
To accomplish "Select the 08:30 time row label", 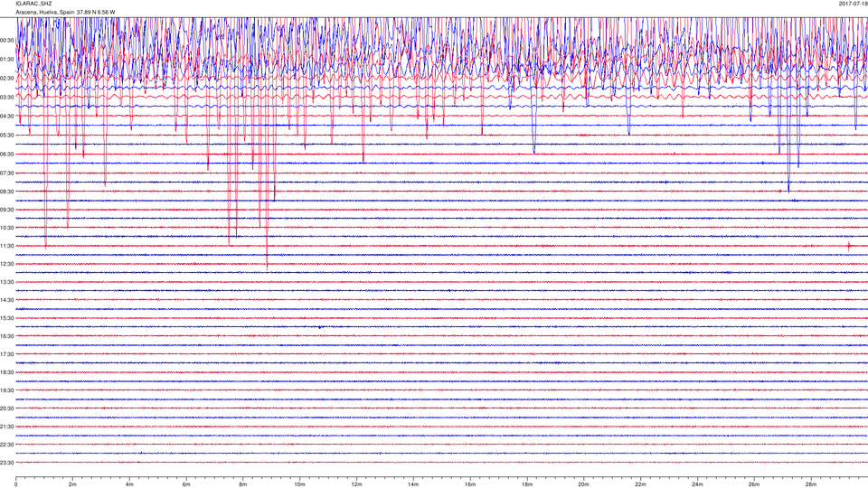I will (x=6, y=192).
